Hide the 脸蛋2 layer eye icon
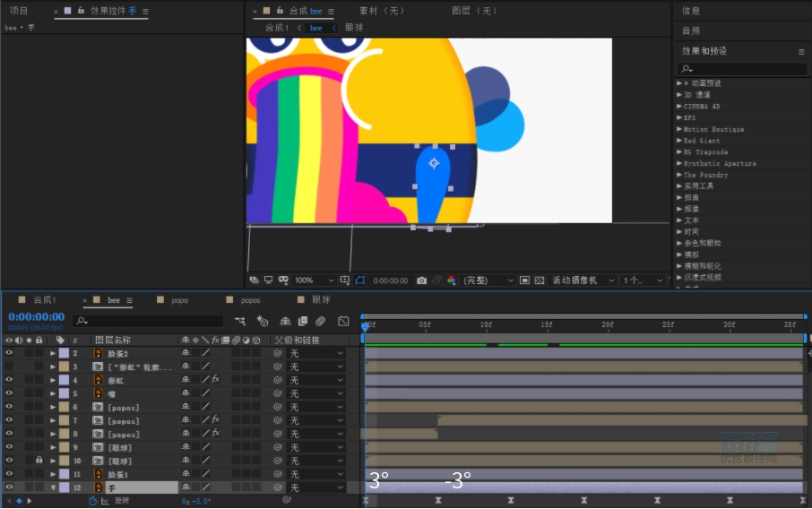Viewport: 812px width, 509px height. tap(9, 352)
